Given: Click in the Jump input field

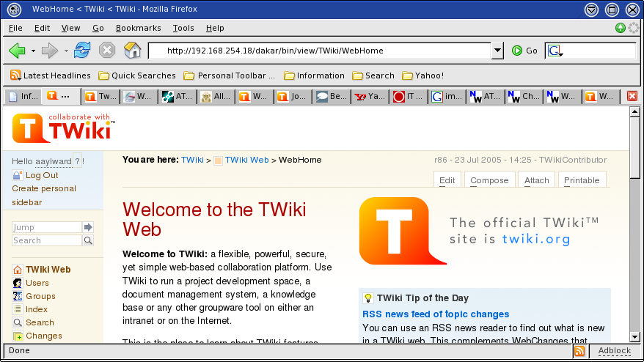Looking at the screenshot, I should click(46, 227).
